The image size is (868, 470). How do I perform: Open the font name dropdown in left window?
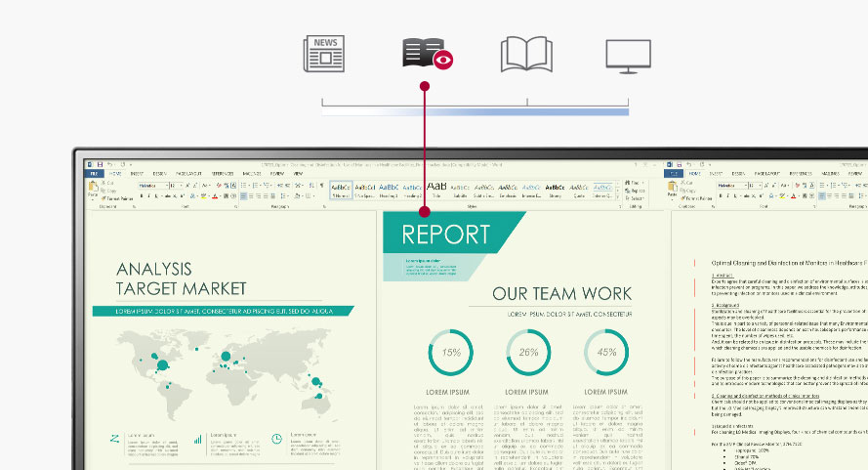point(168,185)
